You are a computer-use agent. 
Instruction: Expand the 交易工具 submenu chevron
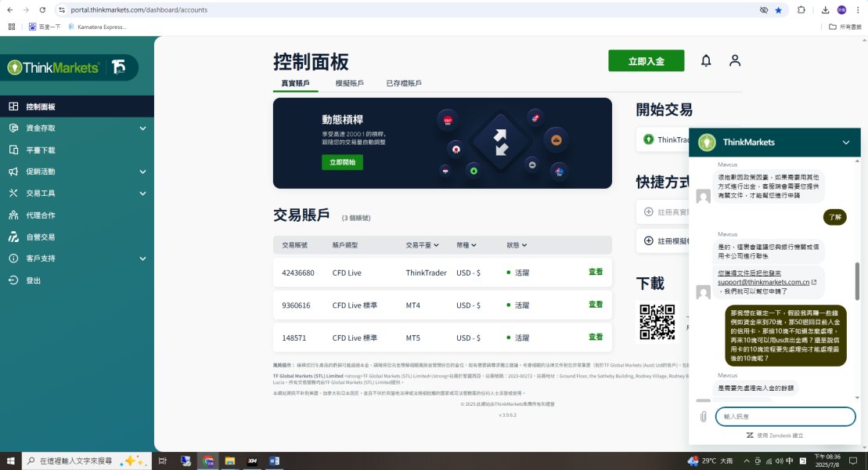142,193
